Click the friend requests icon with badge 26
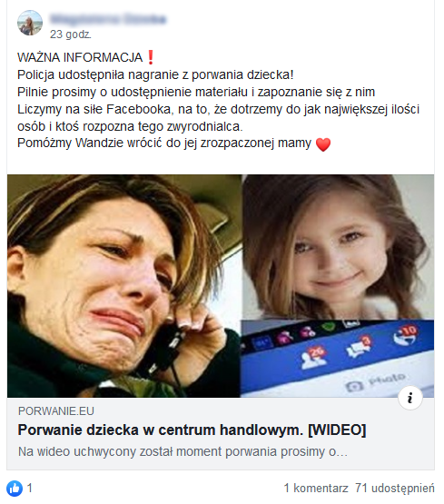This screenshot has width=444, height=504. click(314, 358)
